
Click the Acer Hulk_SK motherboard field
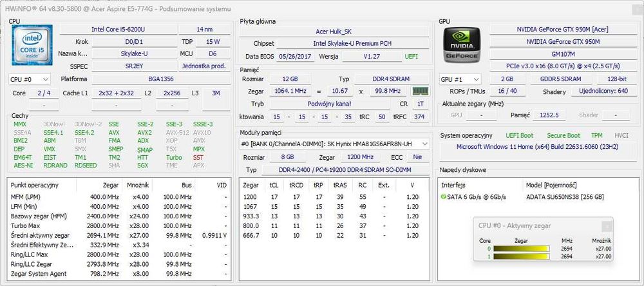pyautogui.click(x=334, y=32)
